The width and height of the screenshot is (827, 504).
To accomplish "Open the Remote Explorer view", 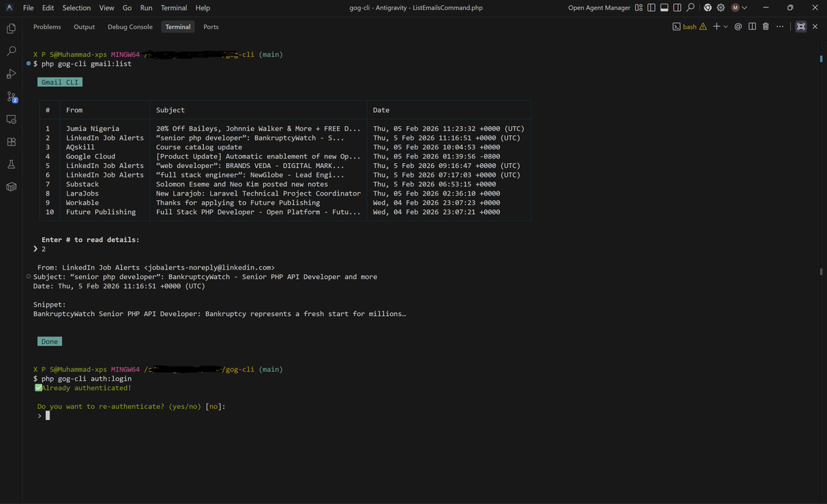I will click(x=11, y=119).
